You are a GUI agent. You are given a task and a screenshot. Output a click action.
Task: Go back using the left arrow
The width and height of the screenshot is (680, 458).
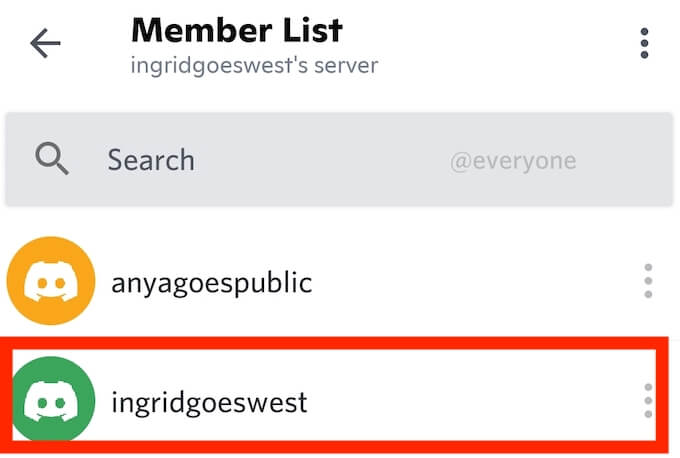click(46, 44)
